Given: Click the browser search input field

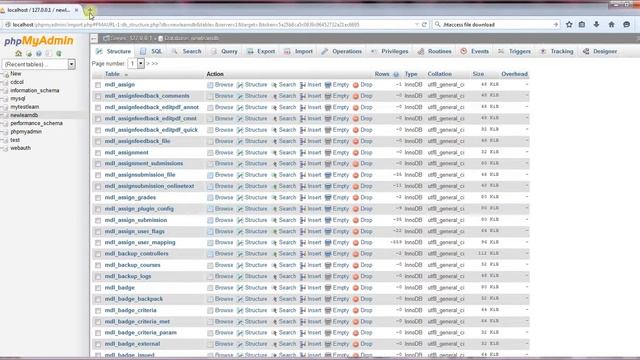Looking at the screenshot, I should coord(496,24).
